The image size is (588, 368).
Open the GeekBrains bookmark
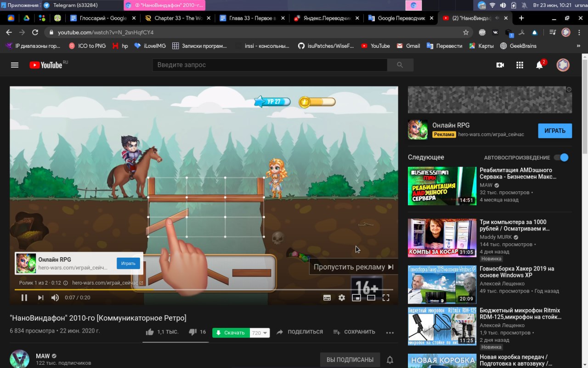pyautogui.click(x=518, y=46)
